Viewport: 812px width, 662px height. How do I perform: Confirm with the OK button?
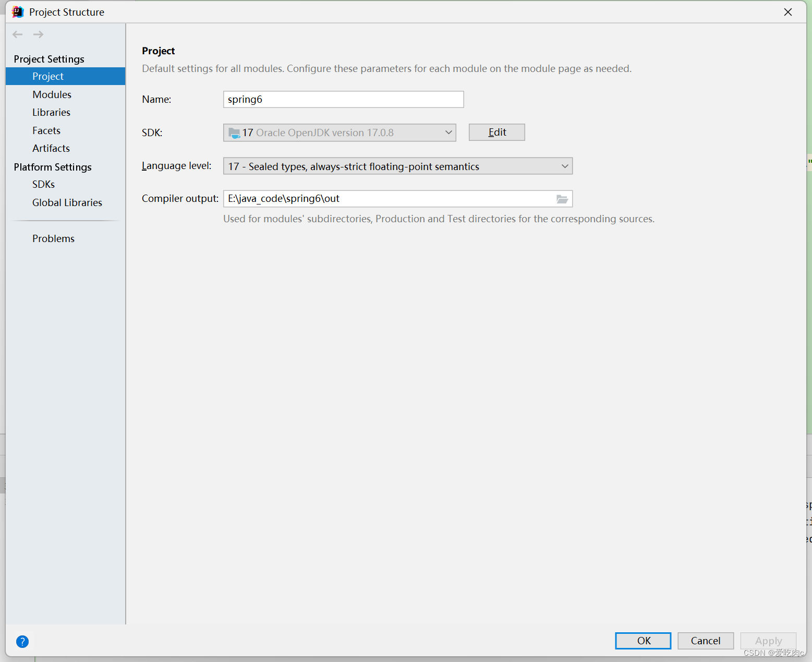coord(643,641)
